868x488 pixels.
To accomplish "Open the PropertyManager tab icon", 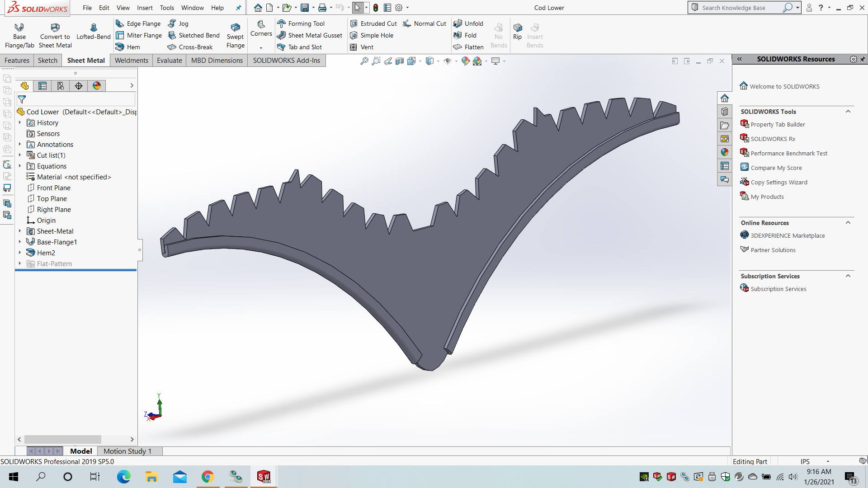I will click(42, 86).
